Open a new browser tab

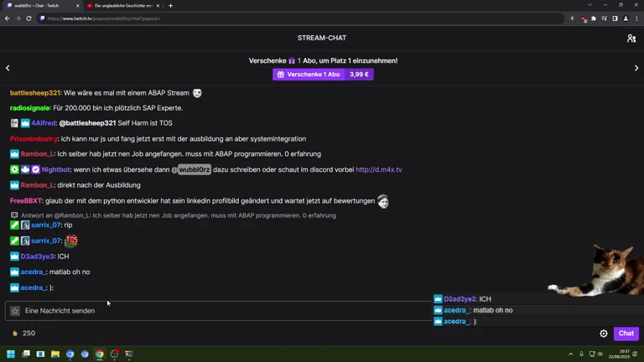point(171,6)
